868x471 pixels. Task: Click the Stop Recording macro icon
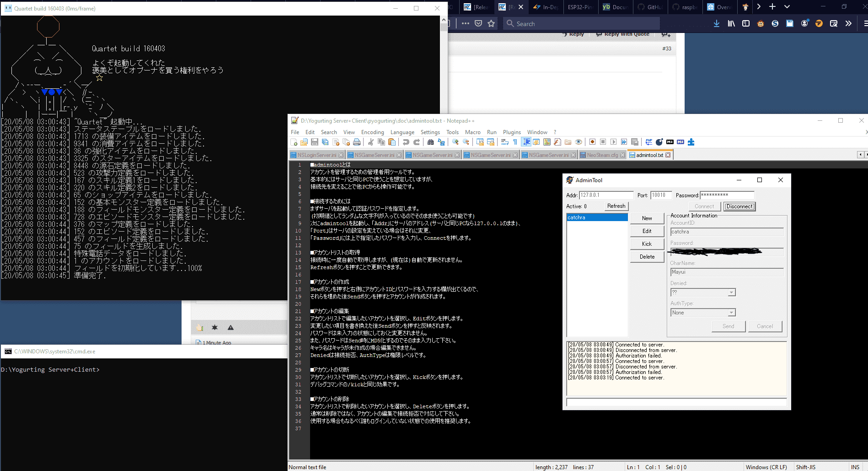(x=603, y=142)
